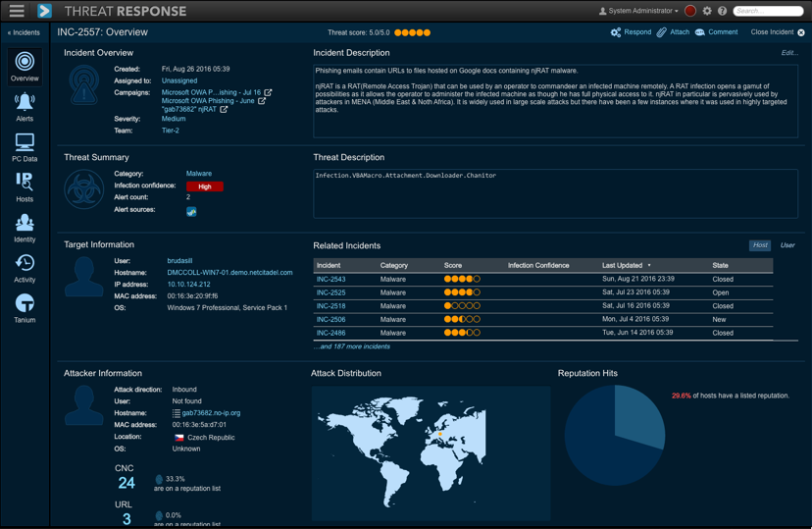This screenshot has height=529, width=812.
Task: Open the PC Data sidebar section
Action: [x=25, y=146]
